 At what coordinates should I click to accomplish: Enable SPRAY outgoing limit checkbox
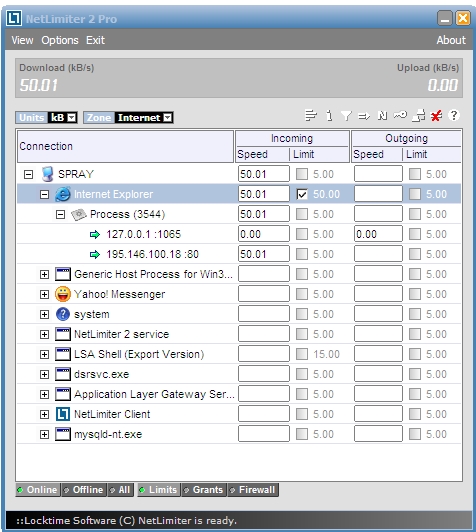pos(415,174)
